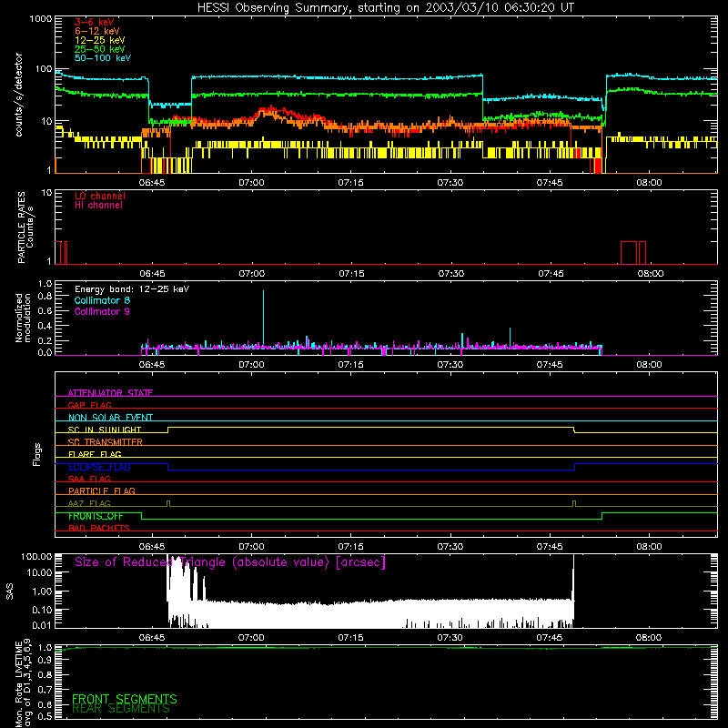Select the red 3-6 keV legend entry

[95, 22]
